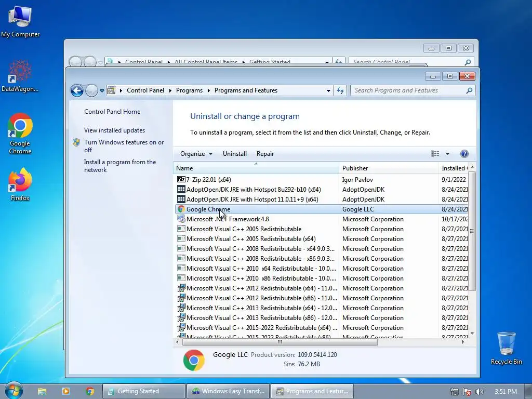The width and height of the screenshot is (532, 399).
Task: Open pinned Chrome icon in taskbar
Action: click(x=90, y=391)
